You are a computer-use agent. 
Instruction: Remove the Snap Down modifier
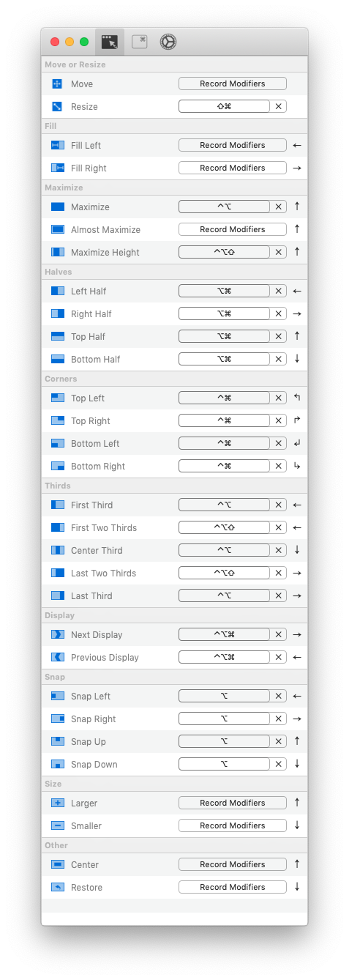point(279,764)
